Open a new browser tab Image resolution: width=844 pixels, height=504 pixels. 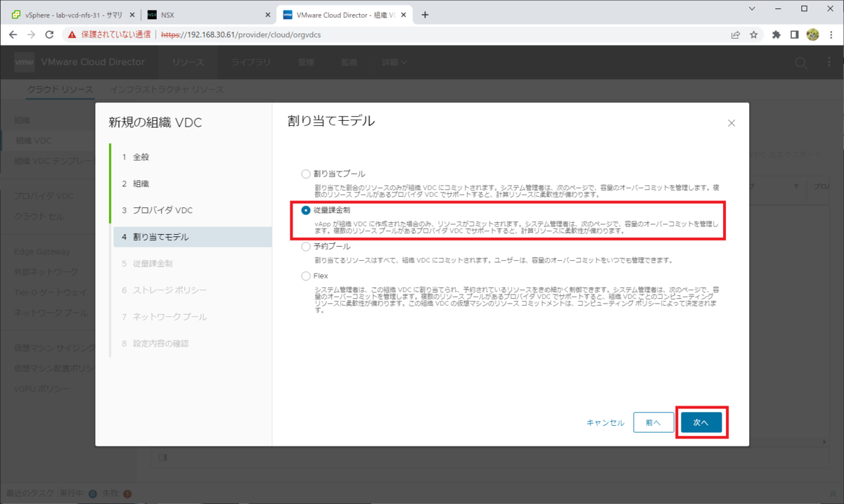425,15
